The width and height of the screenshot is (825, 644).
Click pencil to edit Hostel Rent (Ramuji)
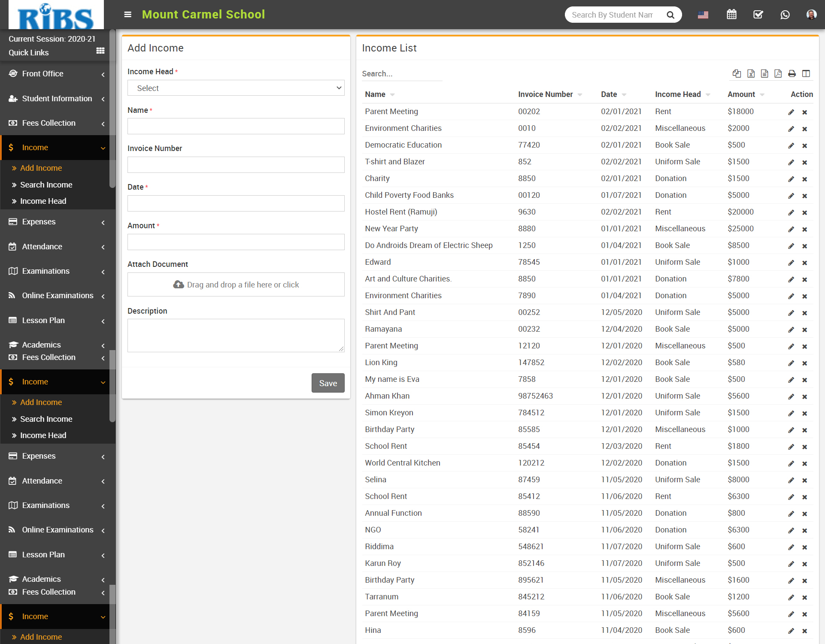pyautogui.click(x=791, y=212)
